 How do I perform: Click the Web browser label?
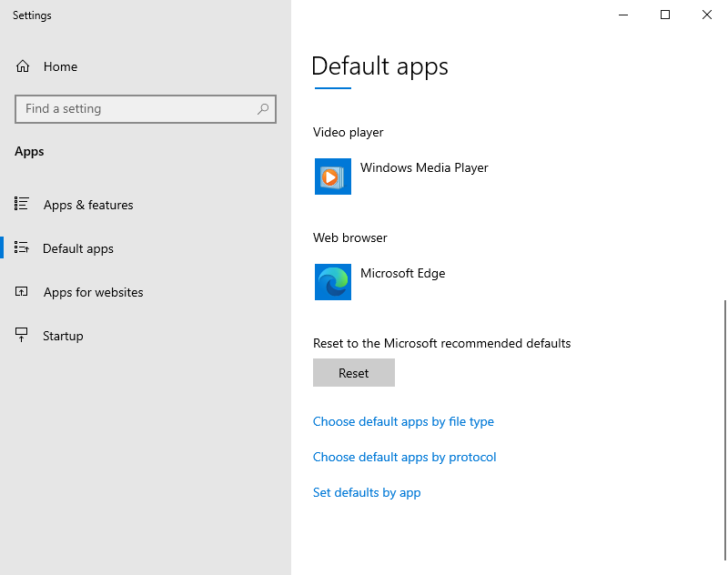(350, 237)
